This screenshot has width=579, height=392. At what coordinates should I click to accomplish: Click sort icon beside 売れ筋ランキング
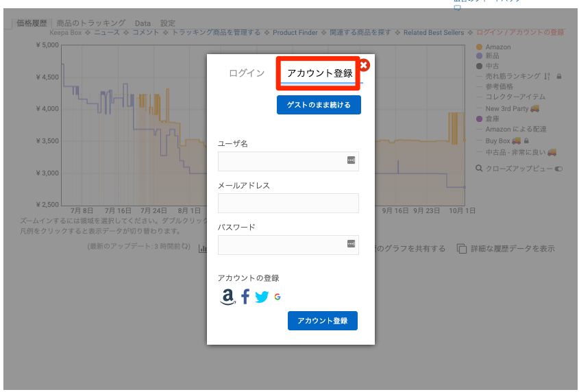click(x=547, y=77)
